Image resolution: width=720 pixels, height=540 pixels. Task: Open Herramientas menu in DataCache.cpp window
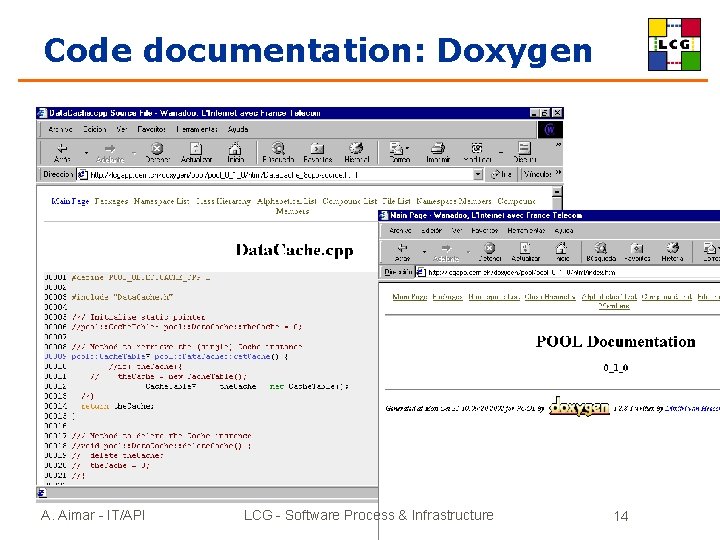click(x=197, y=129)
